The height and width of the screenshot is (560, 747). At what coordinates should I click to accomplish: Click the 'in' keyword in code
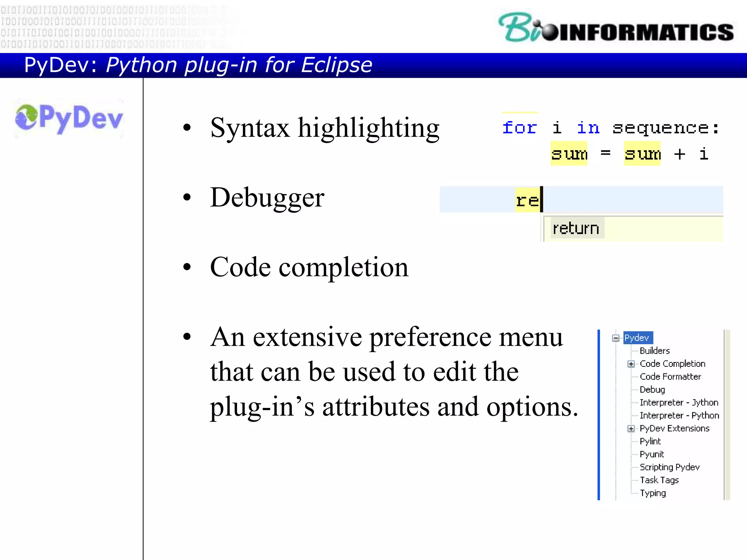pyautogui.click(x=588, y=128)
